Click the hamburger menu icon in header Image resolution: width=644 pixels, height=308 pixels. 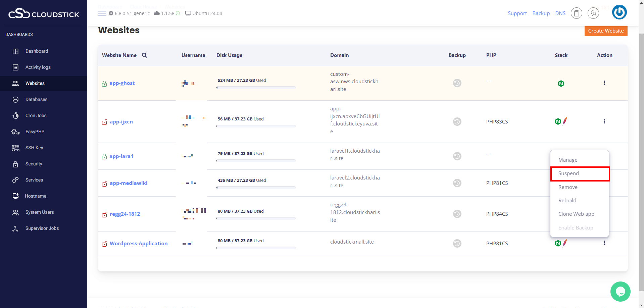102,13
